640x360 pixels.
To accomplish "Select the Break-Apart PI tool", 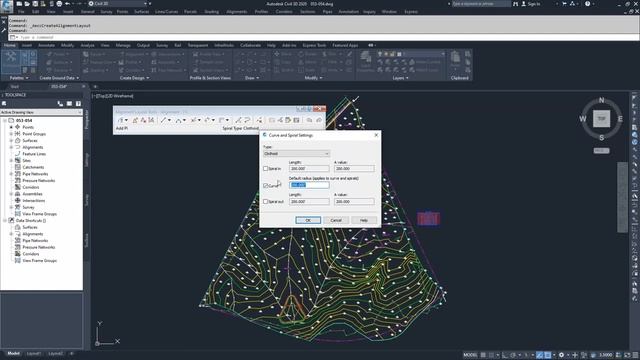I will [x=151, y=120].
